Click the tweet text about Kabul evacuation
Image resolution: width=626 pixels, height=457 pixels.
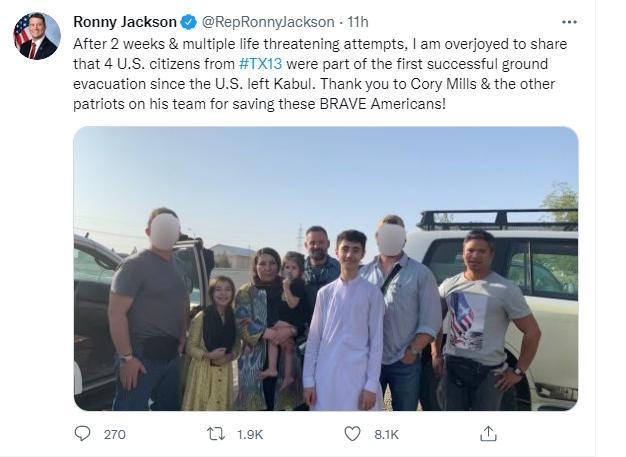pos(320,74)
